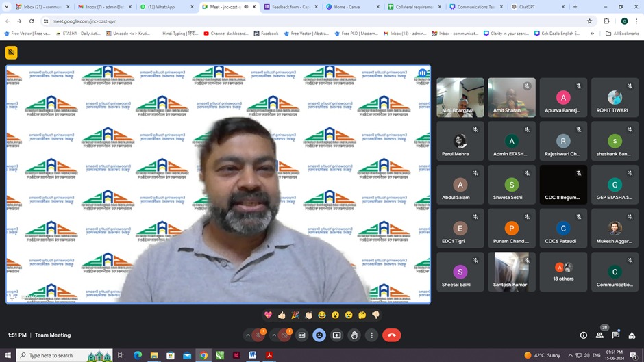
Task: Select Amit Sharan's video tile
Action: tap(512, 98)
